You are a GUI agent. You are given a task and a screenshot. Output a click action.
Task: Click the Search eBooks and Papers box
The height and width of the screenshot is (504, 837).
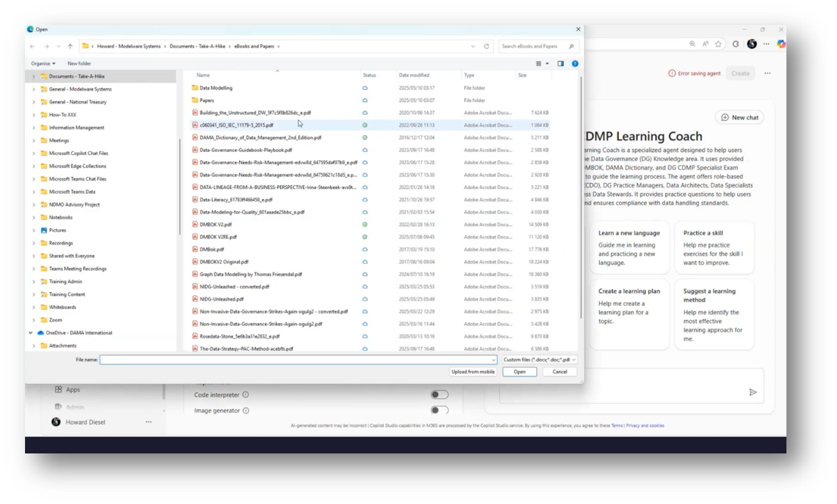click(x=538, y=46)
